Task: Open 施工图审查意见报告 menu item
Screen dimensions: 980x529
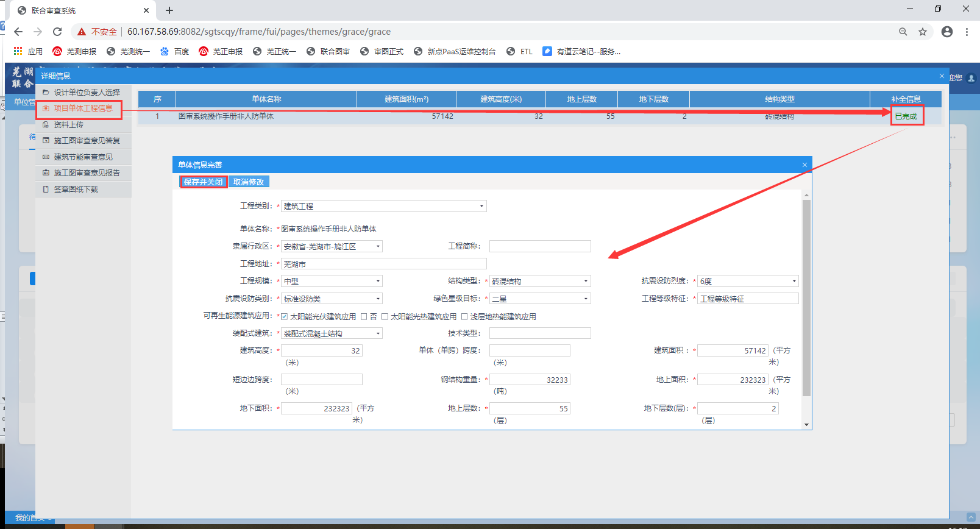Action: pos(87,172)
